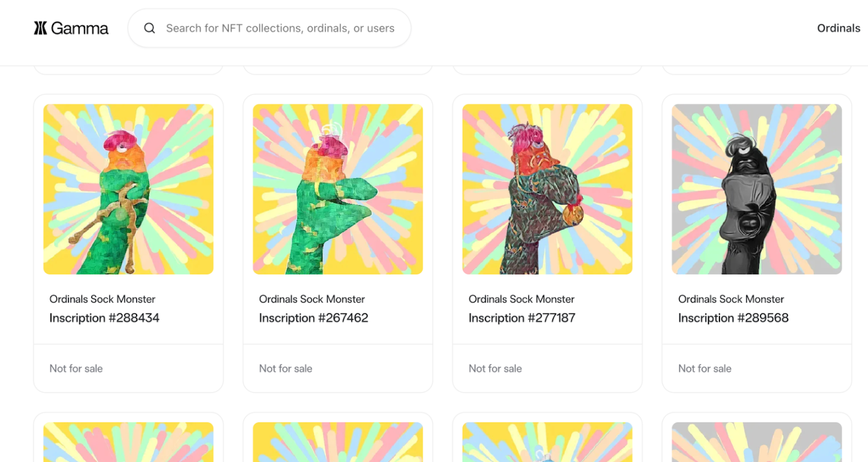
Task: Click the Inscription #277187 title text
Action: 522,318
